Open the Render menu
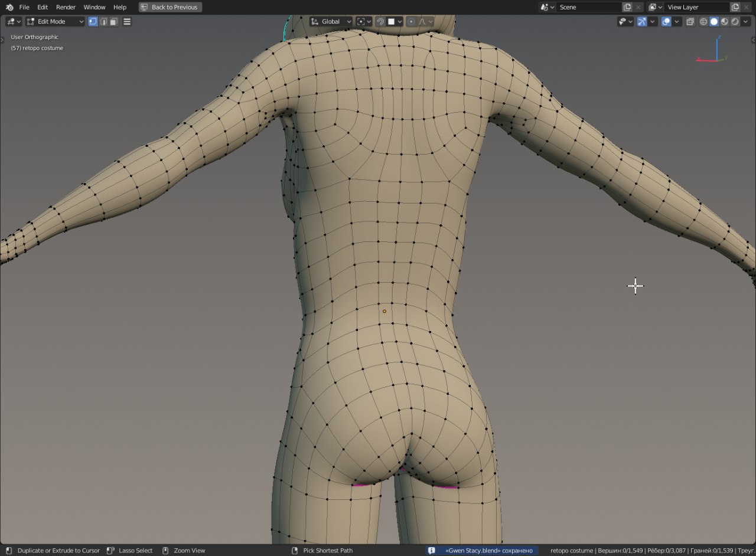Viewport: 756px width, 556px height. [x=66, y=7]
